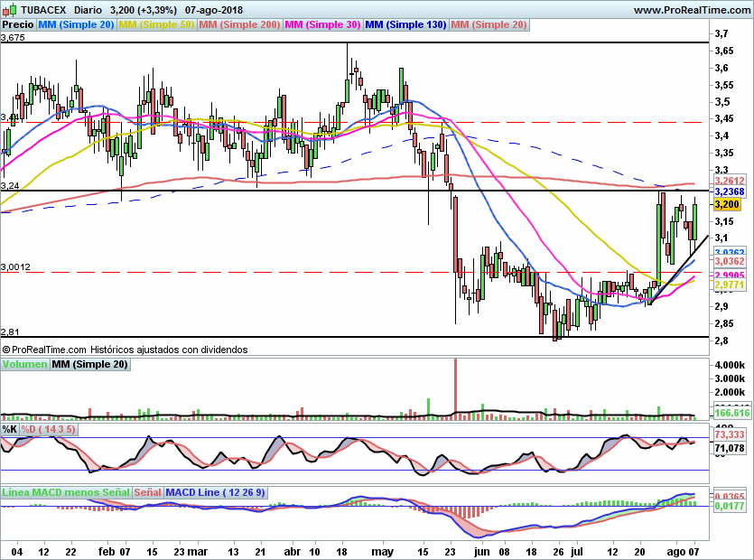
Task: Click MM (Simple 20) in the volume panel
Action: [89, 364]
